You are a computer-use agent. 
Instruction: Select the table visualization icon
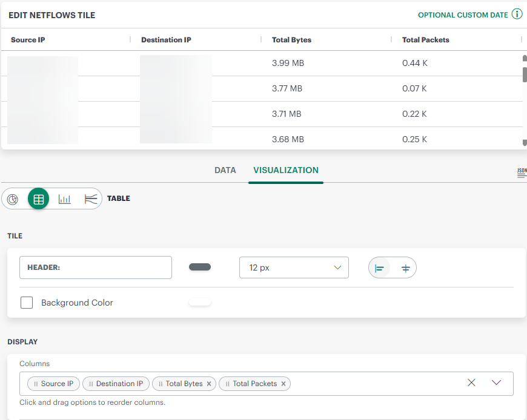tap(39, 199)
